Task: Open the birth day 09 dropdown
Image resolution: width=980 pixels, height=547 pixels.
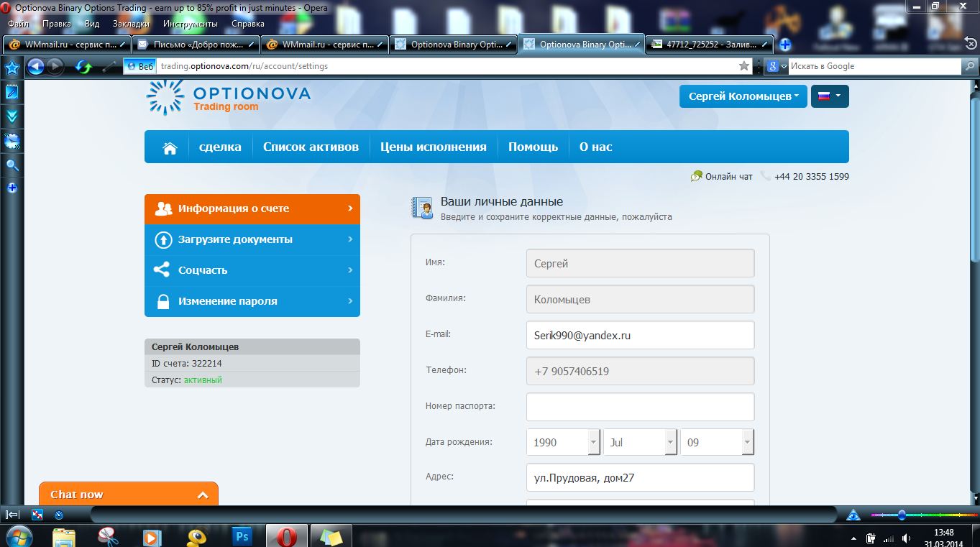Action: click(718, 442)
